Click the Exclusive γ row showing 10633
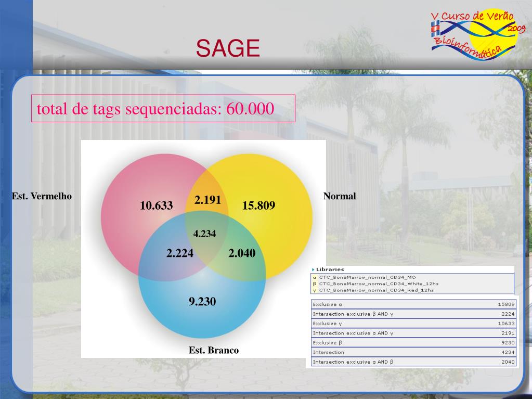Viewport: 532px width, 399px height. pyautogui.click(x=413, y=324)
